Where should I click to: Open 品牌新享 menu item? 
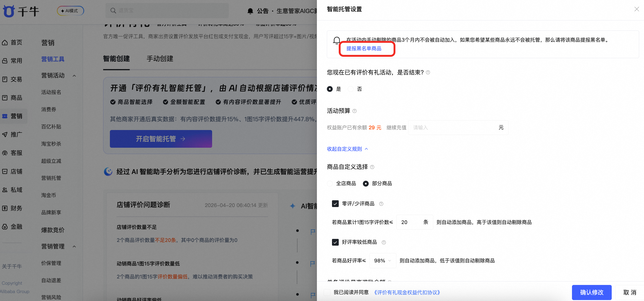pos(51,213)
